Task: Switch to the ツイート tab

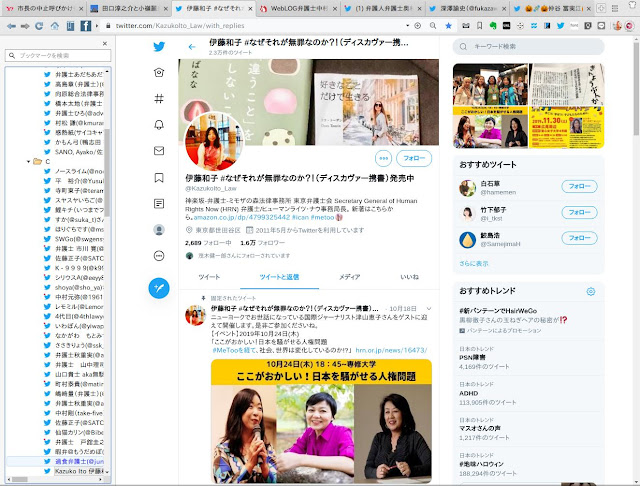Action: [209, 277]
